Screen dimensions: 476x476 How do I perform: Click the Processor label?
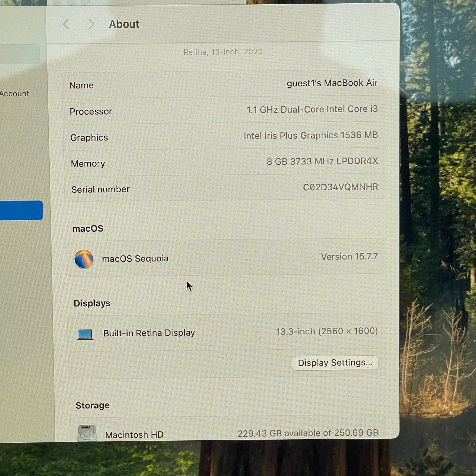pos(91,111)
